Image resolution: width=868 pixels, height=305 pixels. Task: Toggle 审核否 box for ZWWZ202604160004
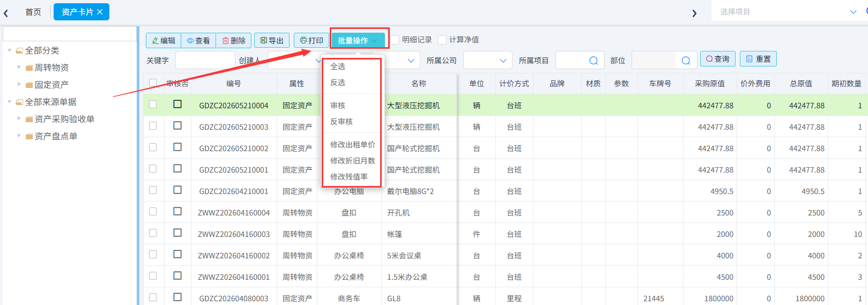click(177, 211)
